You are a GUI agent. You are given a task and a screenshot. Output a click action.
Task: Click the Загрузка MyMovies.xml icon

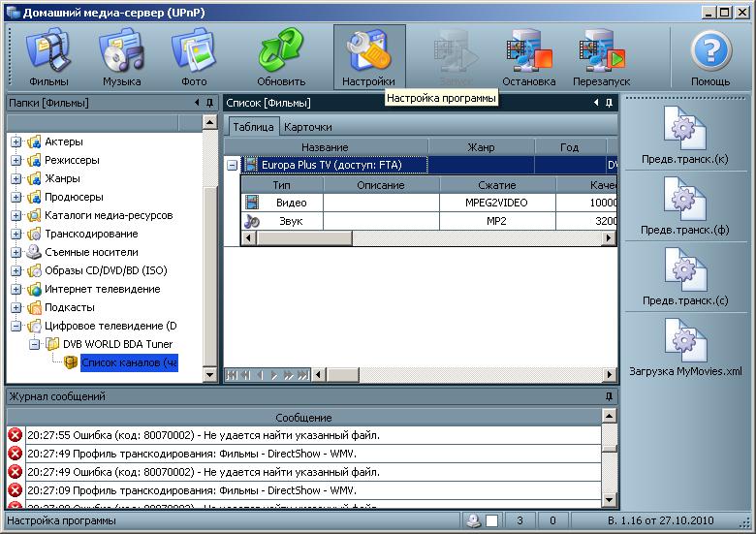(684, 348)
